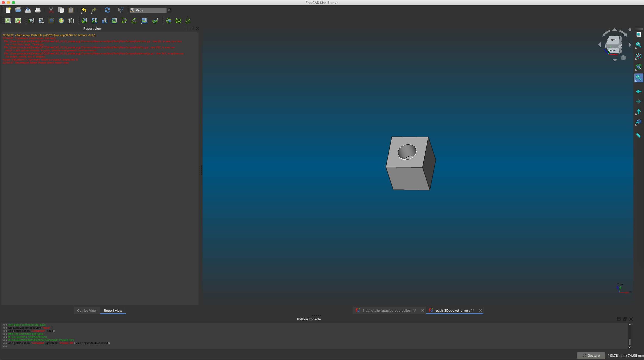The width and height of the screenshot is (644, 360).
Task: Toggle the clipping plane view
Action: (638, 56)
